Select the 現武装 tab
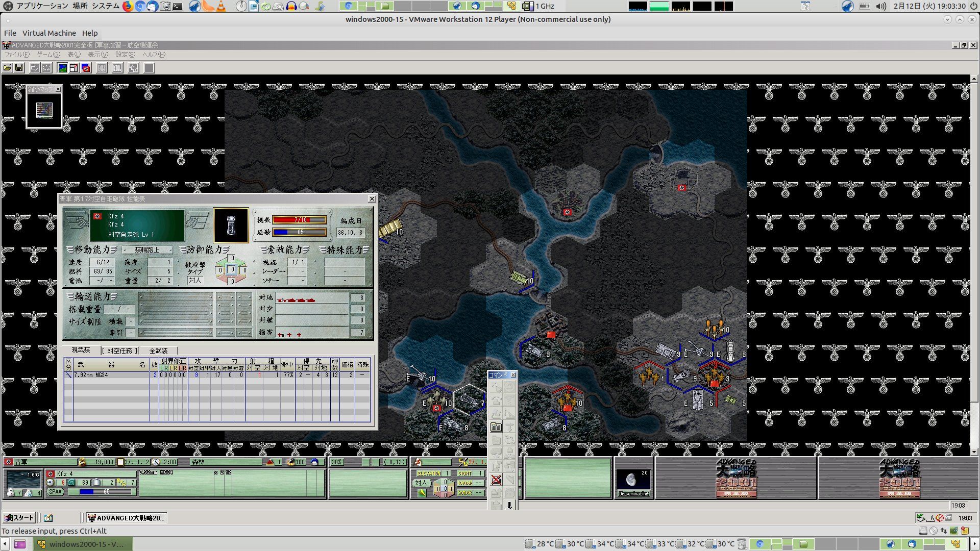The image size is (980, 551). pos(81,350)
